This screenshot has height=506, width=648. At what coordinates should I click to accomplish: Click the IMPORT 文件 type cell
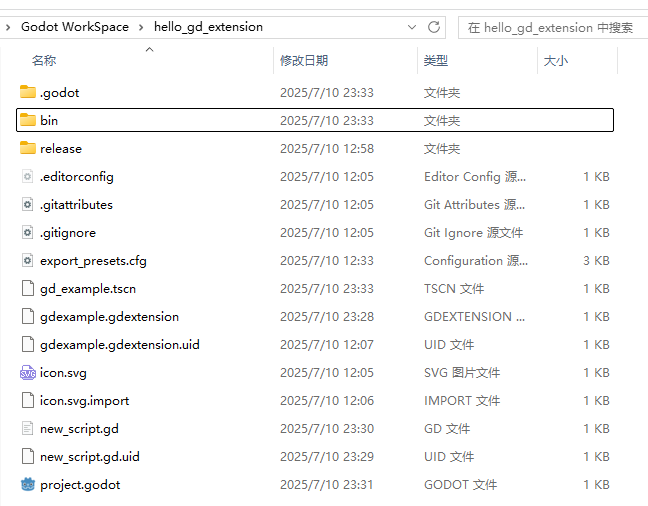(x=462, y=401)
